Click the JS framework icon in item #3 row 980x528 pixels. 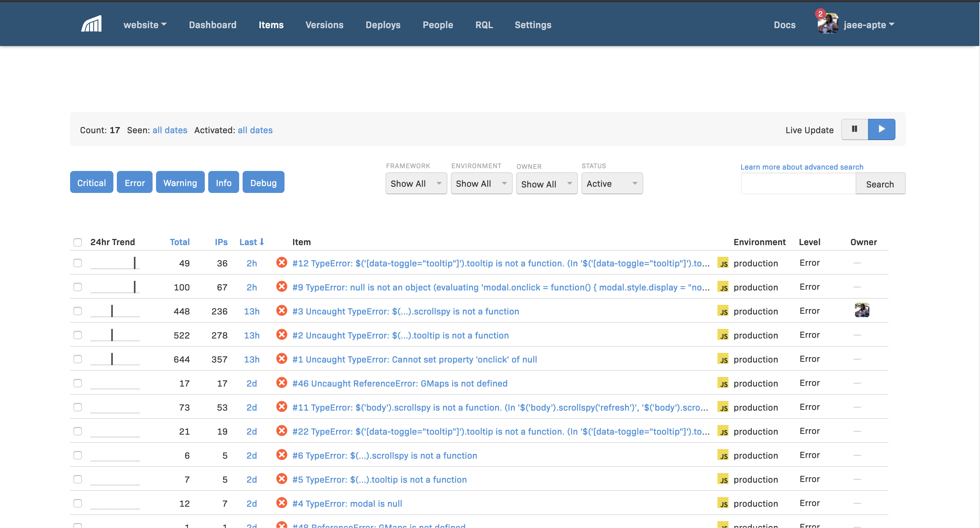pyautogui.click(x=723, y=311)
